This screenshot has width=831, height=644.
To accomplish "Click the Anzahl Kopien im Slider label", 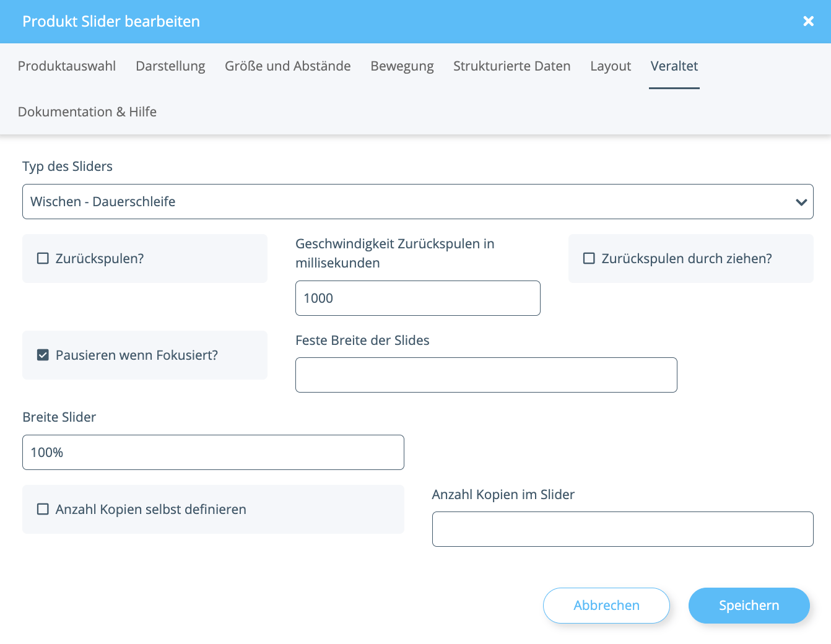I will pyautogui.click(x=503, y=495).
